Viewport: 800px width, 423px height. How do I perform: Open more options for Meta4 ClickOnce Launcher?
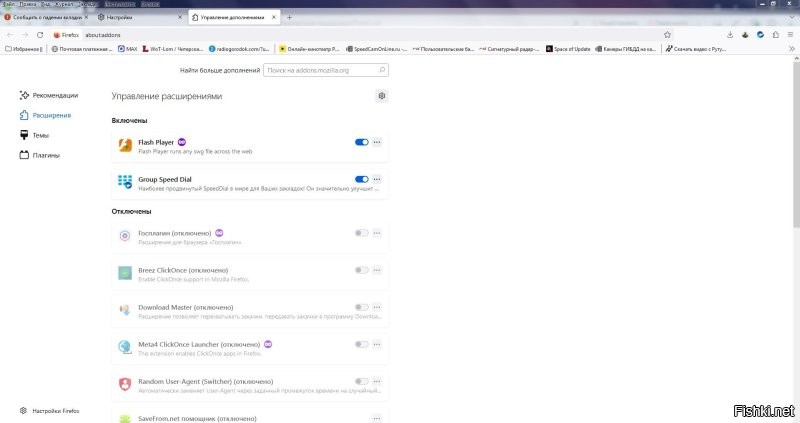coord(377,344)
